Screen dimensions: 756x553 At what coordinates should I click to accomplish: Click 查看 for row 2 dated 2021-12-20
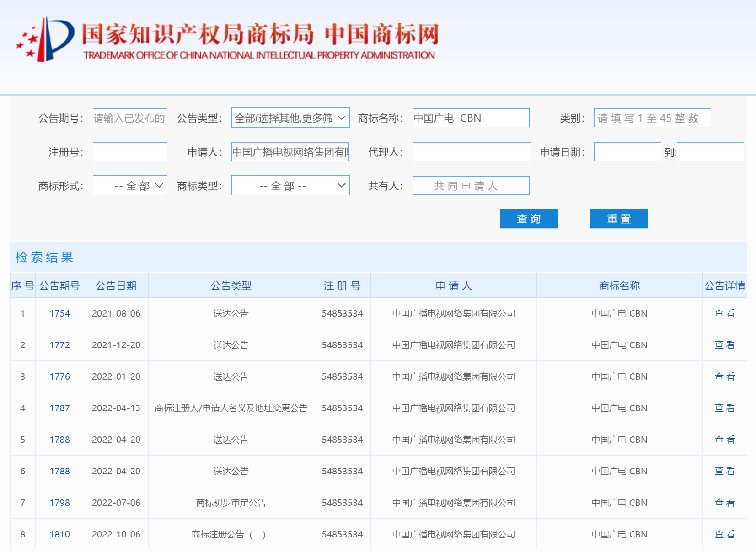(x=724, y=345)
